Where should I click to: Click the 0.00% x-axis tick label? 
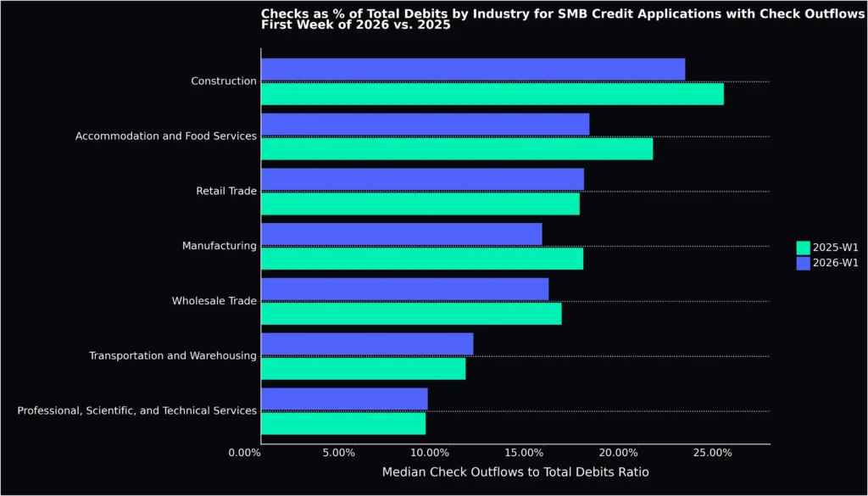[x=245, y=453]
